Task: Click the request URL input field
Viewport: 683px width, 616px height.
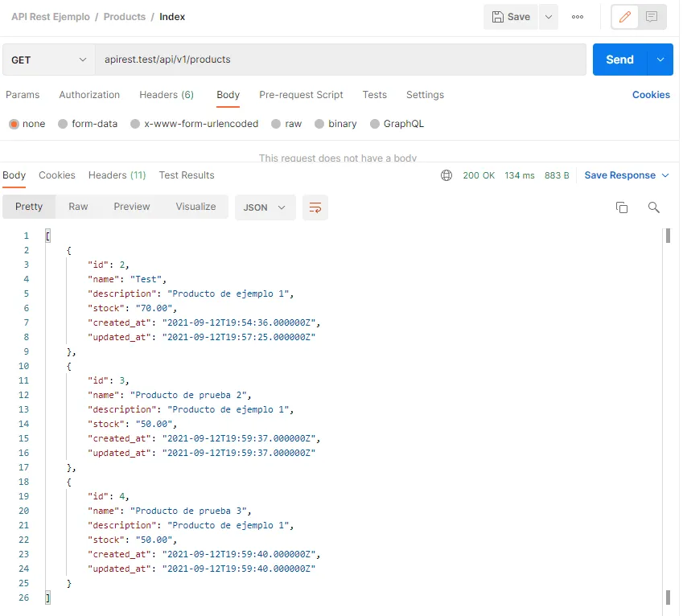Action: pyautogui.click(x=340, y=60)
